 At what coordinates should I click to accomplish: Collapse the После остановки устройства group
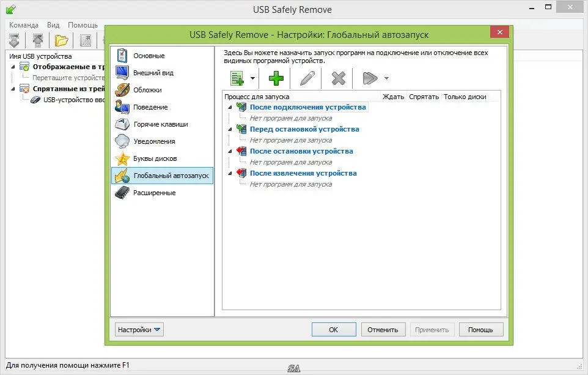[x=230, y=152]
